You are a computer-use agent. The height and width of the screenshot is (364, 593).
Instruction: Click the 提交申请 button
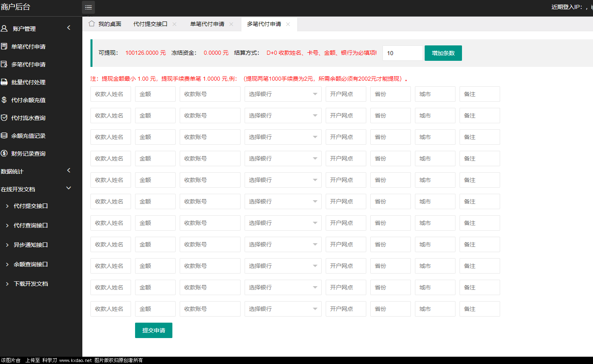tap(154, 330)
